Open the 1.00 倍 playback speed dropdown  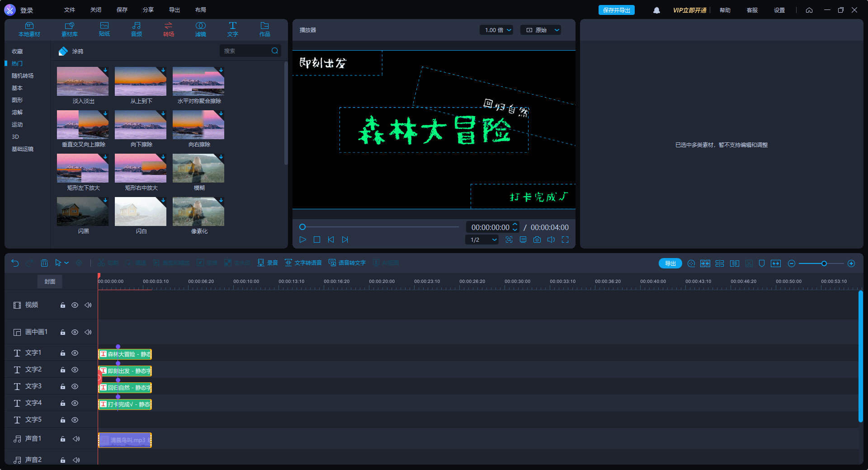point(496,30)
